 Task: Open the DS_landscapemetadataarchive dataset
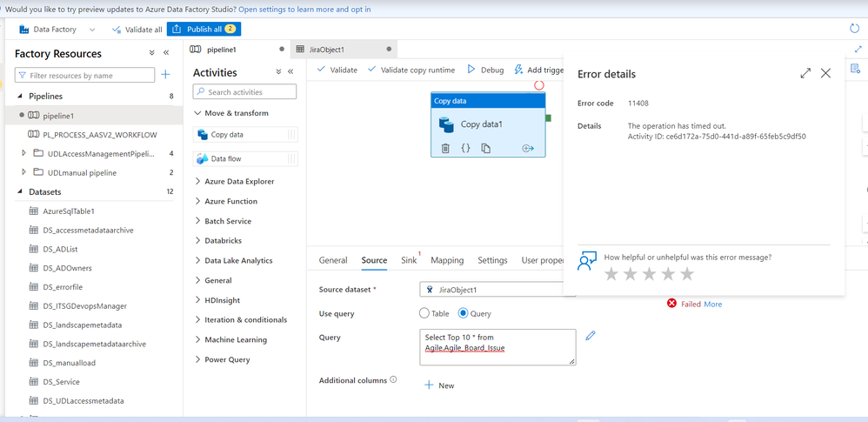tap(94, 344)
